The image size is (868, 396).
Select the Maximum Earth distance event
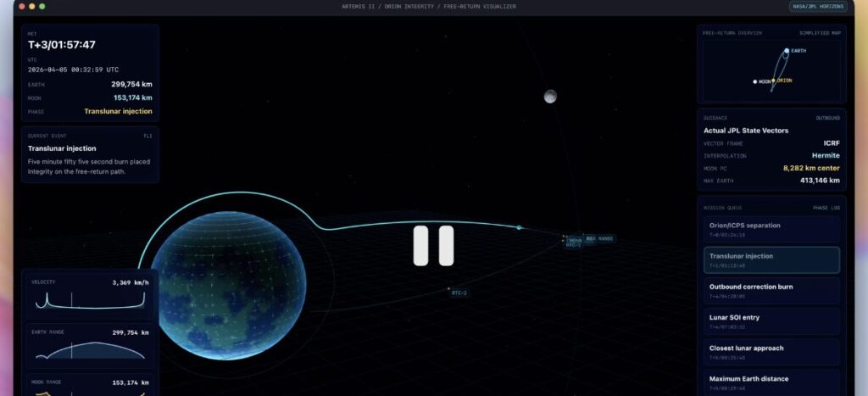pos(771,381)
